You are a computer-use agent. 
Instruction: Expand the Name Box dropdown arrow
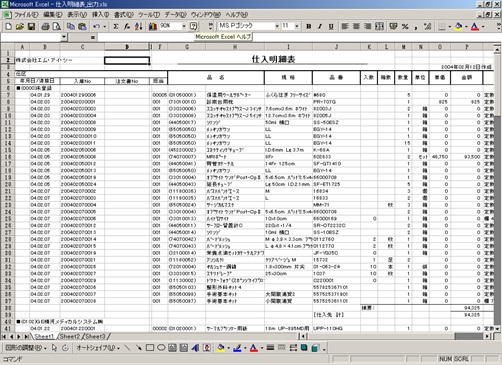coord(64,37)
